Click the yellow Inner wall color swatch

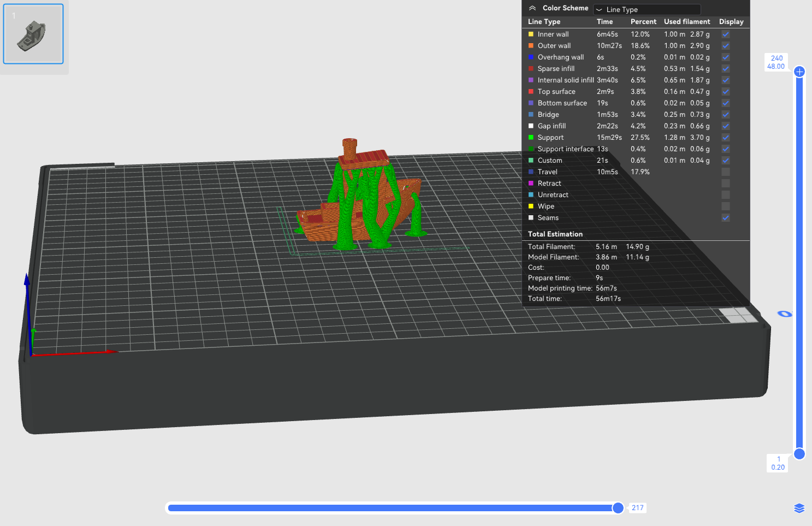pos(531,34)
